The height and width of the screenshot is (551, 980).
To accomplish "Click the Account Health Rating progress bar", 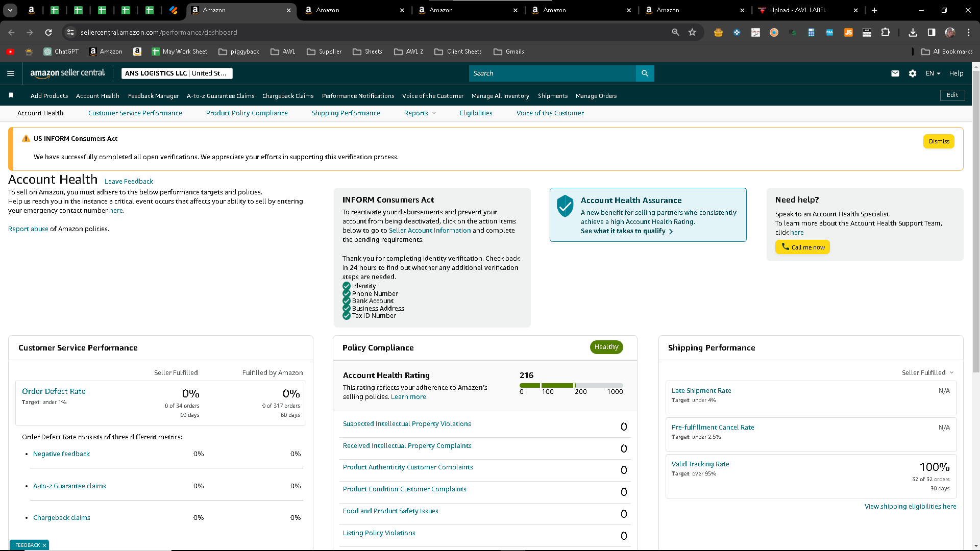I will 571,385.
